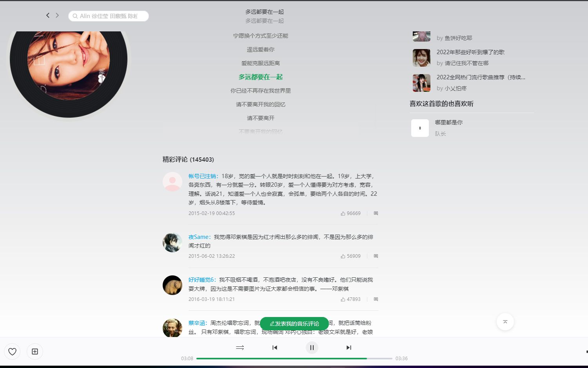Click timestamp 2015-02-19 00:42:55

click(x=212, y=213)
